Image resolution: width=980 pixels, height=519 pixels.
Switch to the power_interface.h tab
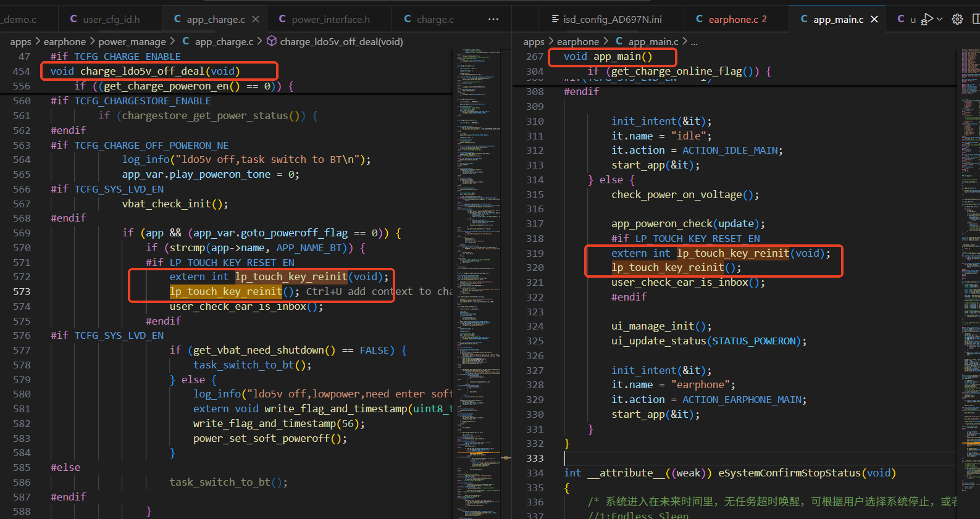330,19
